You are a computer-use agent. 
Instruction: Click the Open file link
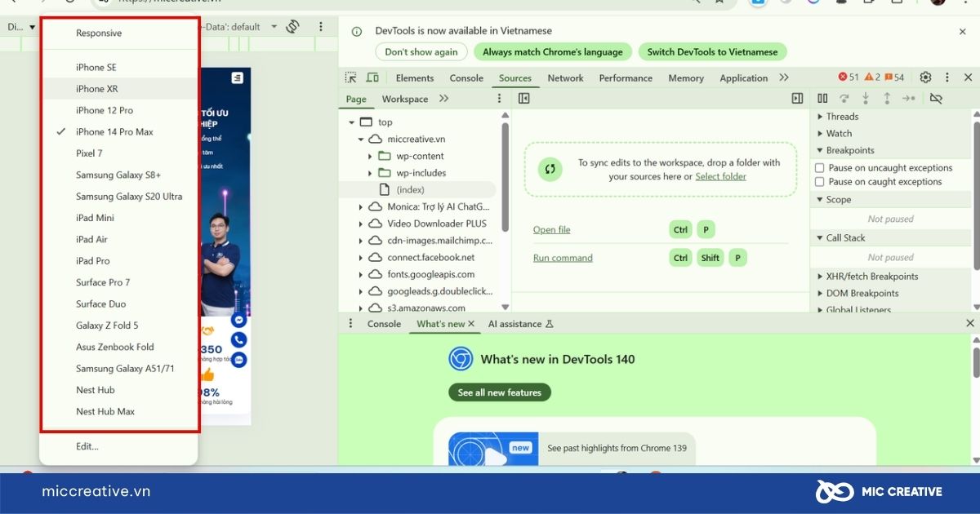(x=552, y=230)
